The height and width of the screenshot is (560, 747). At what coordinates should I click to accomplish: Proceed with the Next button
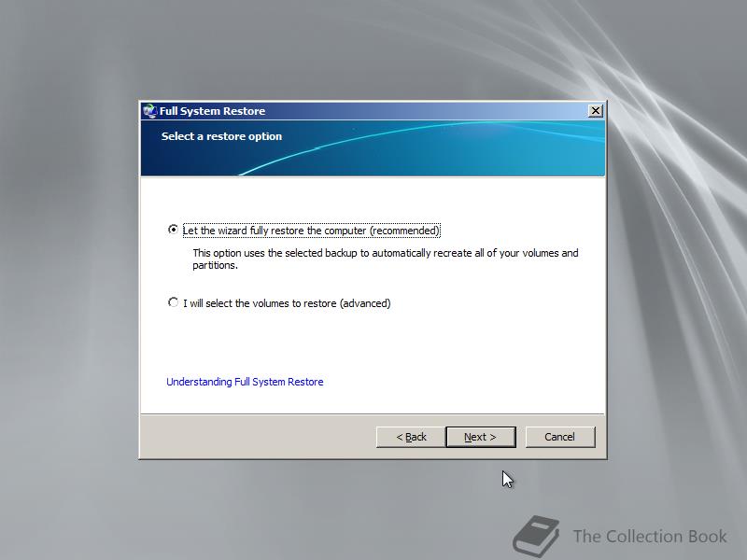click(x=481, y=437)
